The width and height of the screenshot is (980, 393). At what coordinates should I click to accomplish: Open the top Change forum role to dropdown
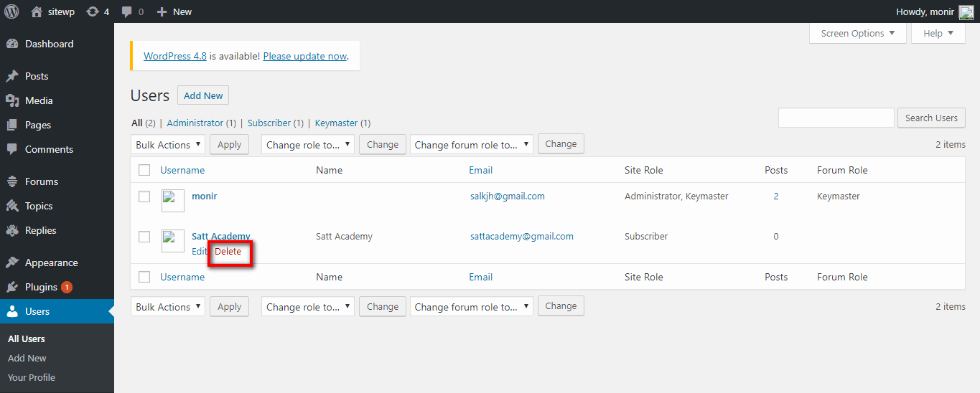472,144
